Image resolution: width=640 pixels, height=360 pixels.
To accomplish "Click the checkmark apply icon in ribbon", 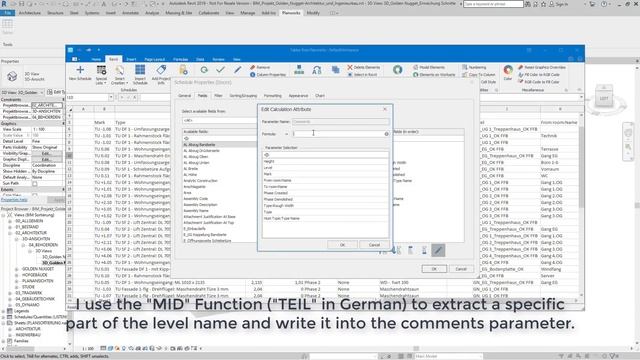I will tap(220, 70).
